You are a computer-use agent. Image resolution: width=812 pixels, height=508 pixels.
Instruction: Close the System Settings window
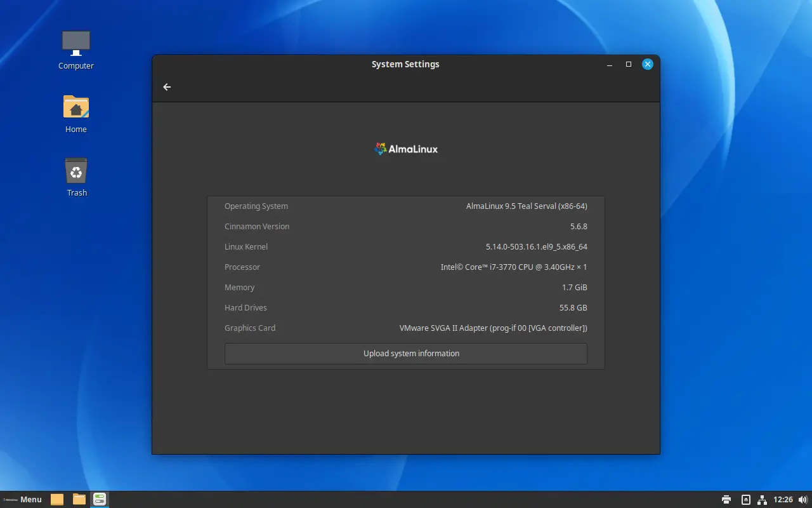click(x=648, y=64)
